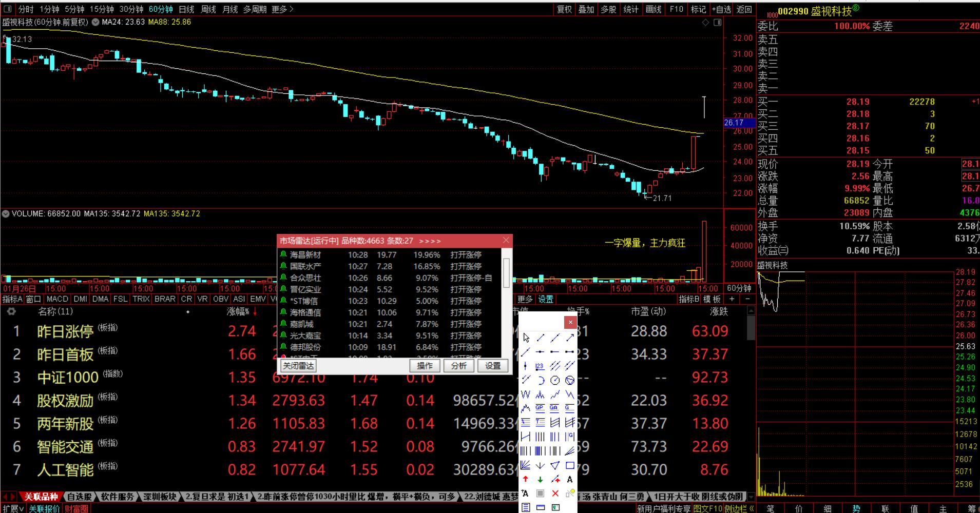Click the red X delete drawing tool
The image size is (980, 513).
pyautogui.click(x=555, y=493)
